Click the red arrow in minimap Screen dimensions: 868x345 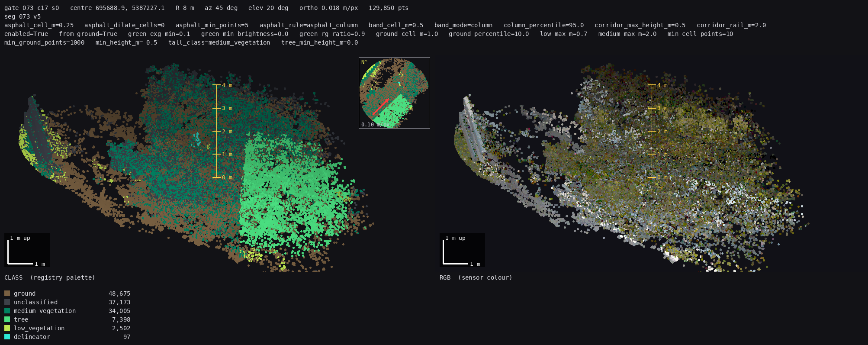click(380, 106)
